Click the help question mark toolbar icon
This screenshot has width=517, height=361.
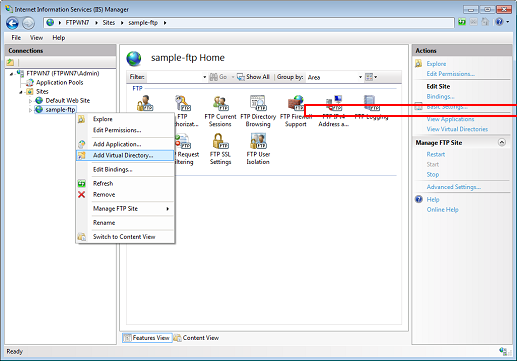pos(499,22)
